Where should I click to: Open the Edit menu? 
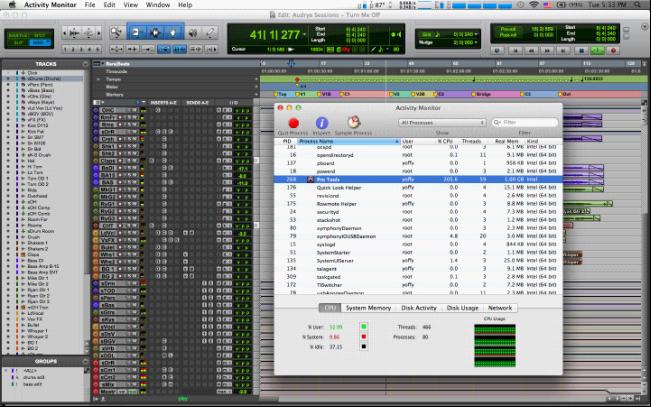coord(109,5)
